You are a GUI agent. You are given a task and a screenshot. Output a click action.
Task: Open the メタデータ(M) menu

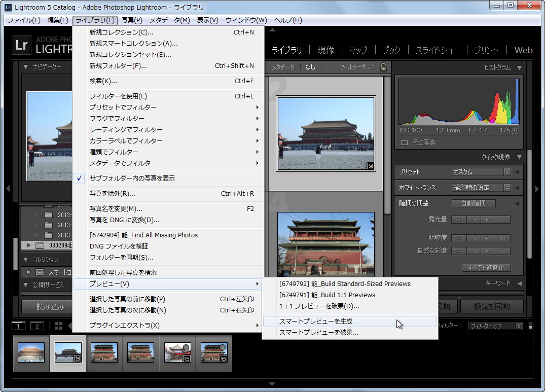tap(170, 20)
